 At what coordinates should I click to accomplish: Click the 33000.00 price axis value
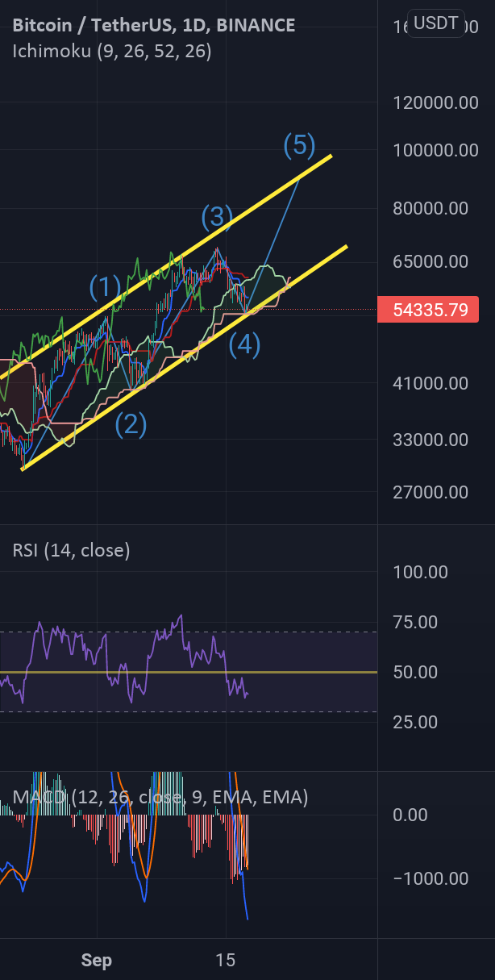pyautogui.click(x=431, y=440)
